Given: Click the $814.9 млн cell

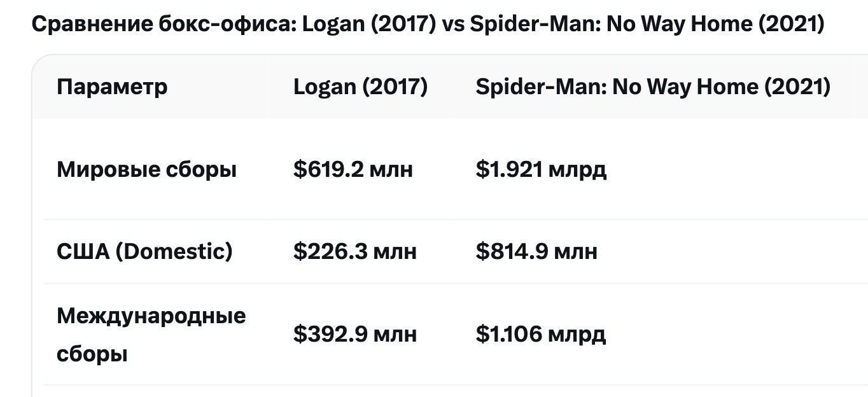Looking at the screenshot, I should (x=536, y=251).
